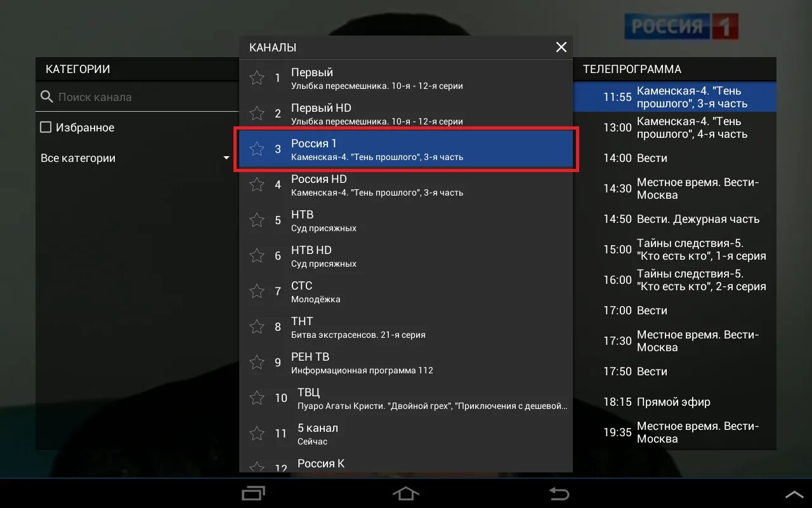
Task: Open the 17:00 Вести program entry
Action: pyautogui.click(x=675, y=311)
